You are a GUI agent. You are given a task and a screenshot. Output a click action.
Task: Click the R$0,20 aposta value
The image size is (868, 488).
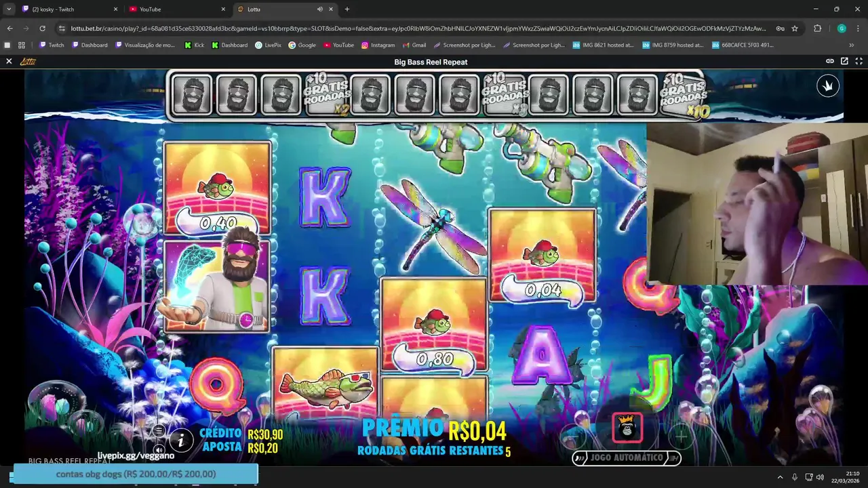point(262,447)
